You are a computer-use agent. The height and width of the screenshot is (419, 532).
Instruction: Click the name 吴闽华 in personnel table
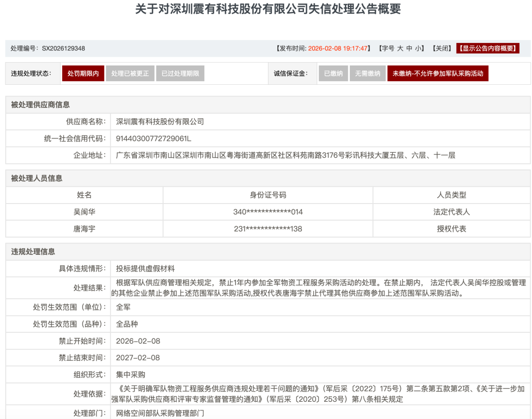coord(84,212)
